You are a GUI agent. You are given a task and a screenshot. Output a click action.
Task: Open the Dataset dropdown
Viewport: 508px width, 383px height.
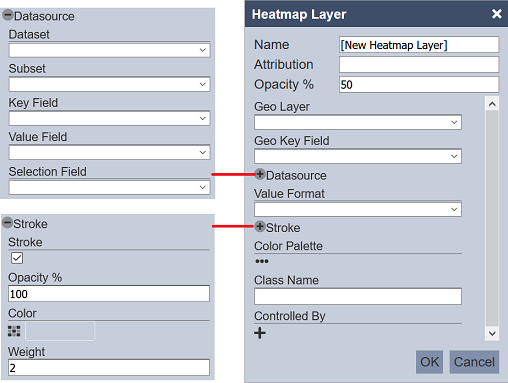point(109,50)
